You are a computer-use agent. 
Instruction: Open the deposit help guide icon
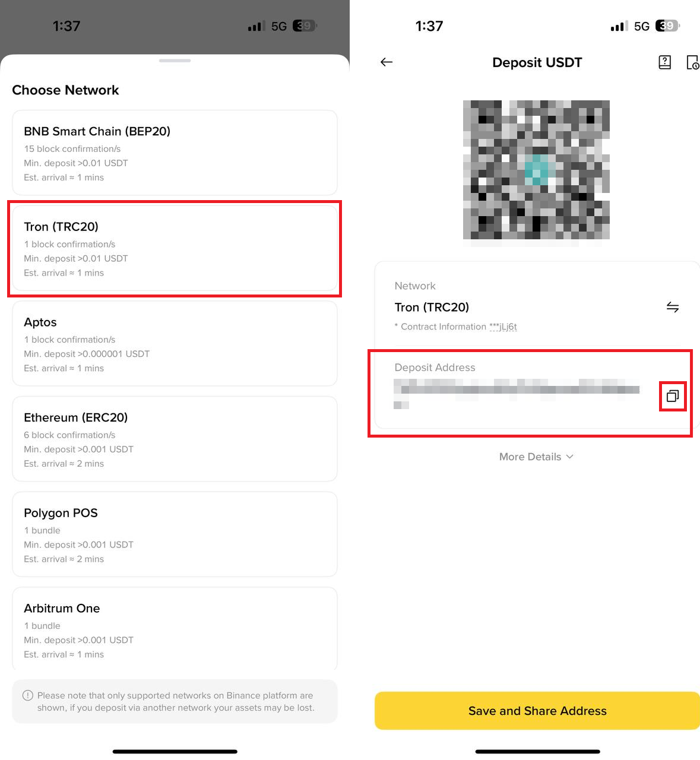click(665, 62)
